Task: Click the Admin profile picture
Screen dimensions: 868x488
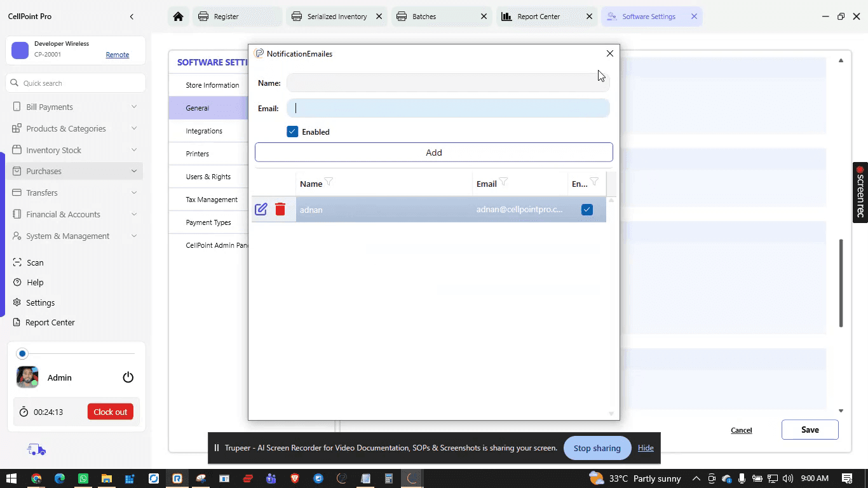Action: click(x=27, y=377)
